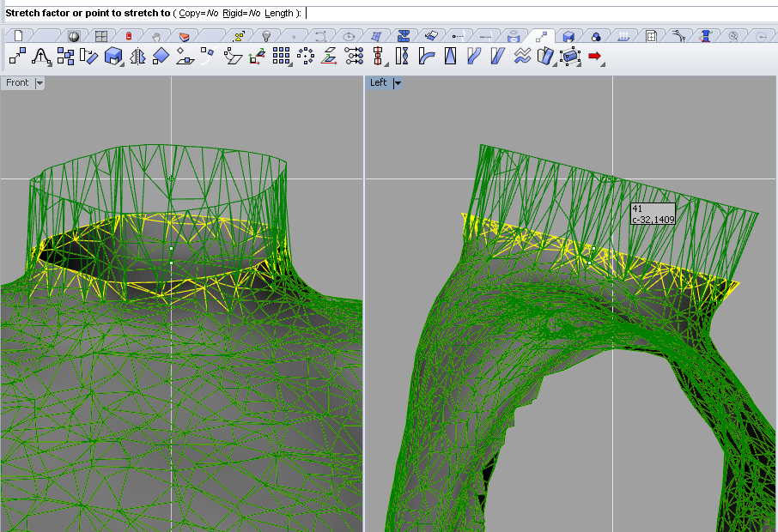Click the Bend tool icon
The height and width of the screenshot is (532, 778).
(426, 57)
